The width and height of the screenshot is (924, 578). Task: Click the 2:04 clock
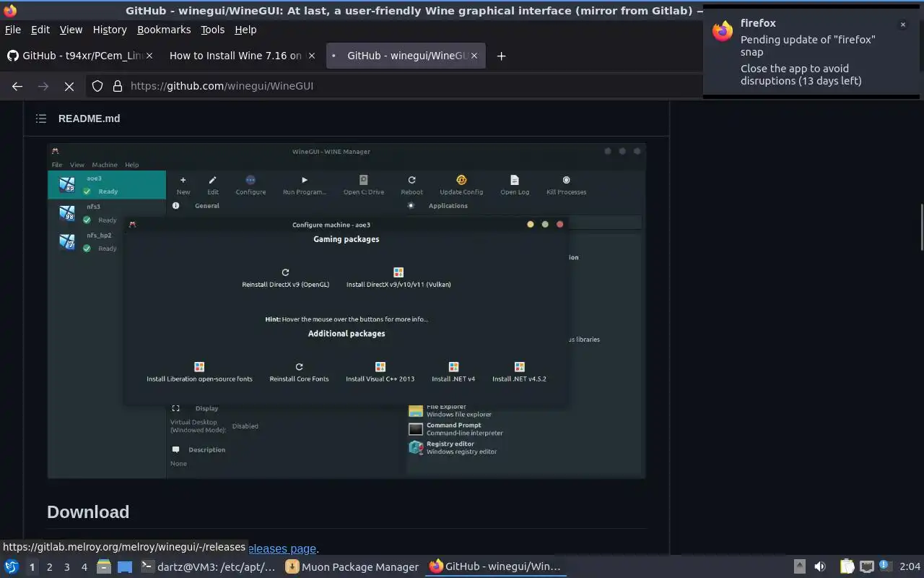[910, 567]
